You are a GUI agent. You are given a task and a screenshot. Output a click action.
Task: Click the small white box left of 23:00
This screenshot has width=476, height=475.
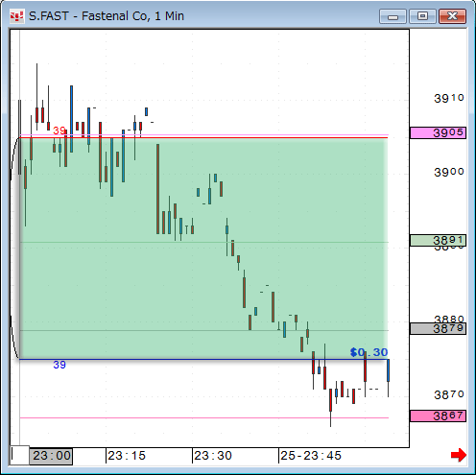pyautogui.click(x=20, y=455)
